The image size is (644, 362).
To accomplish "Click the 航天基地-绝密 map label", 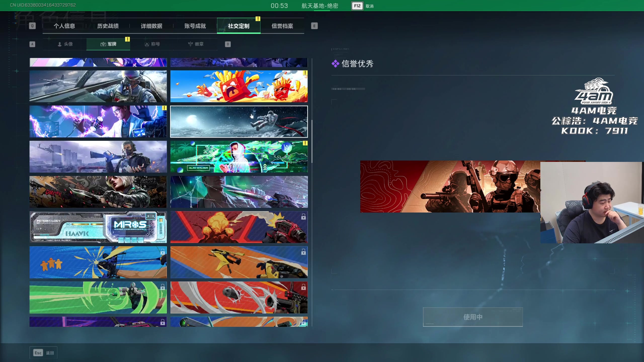I will coord(320,6).
